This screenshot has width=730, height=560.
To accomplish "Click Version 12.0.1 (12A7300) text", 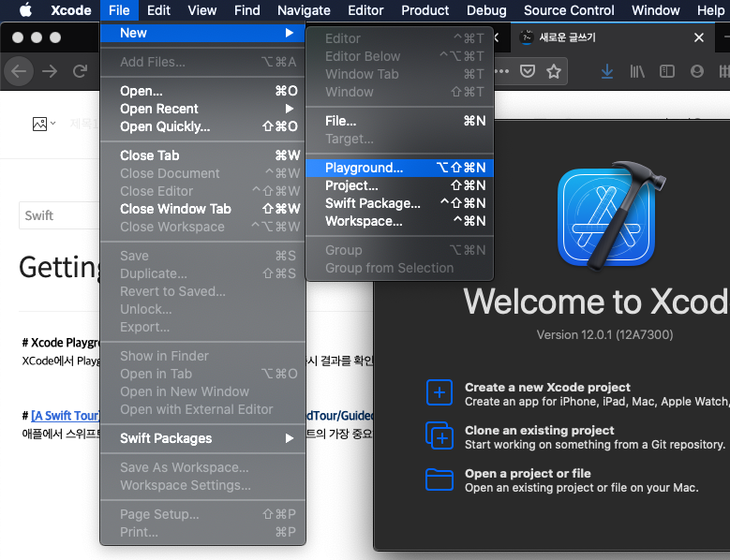I will (604, 334).
